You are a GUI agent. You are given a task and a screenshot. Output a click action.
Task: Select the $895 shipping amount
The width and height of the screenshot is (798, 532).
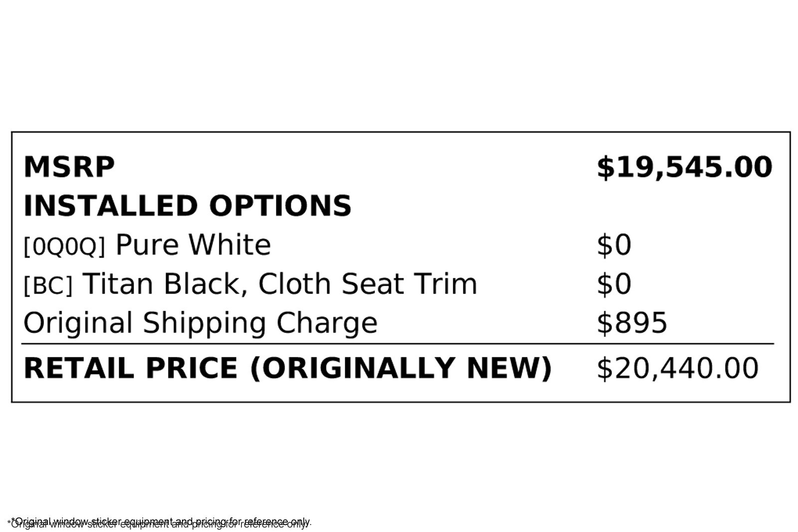click(632, 323)
